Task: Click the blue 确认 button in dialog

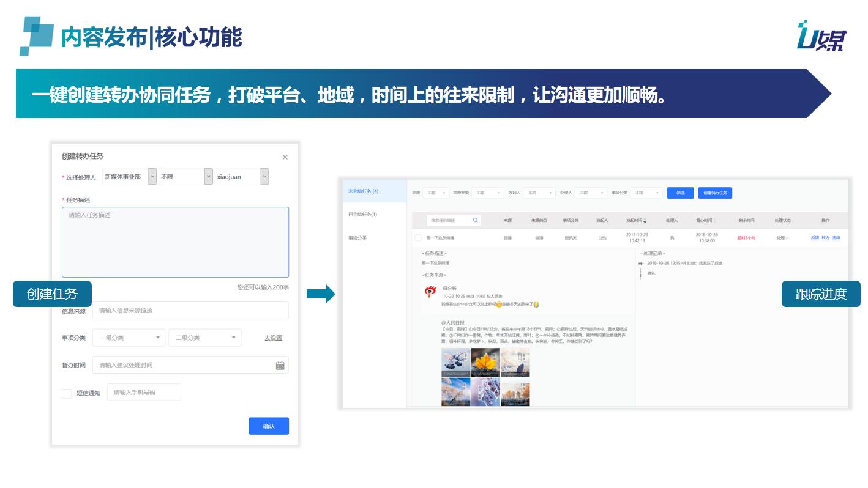Action: point(269,426)
